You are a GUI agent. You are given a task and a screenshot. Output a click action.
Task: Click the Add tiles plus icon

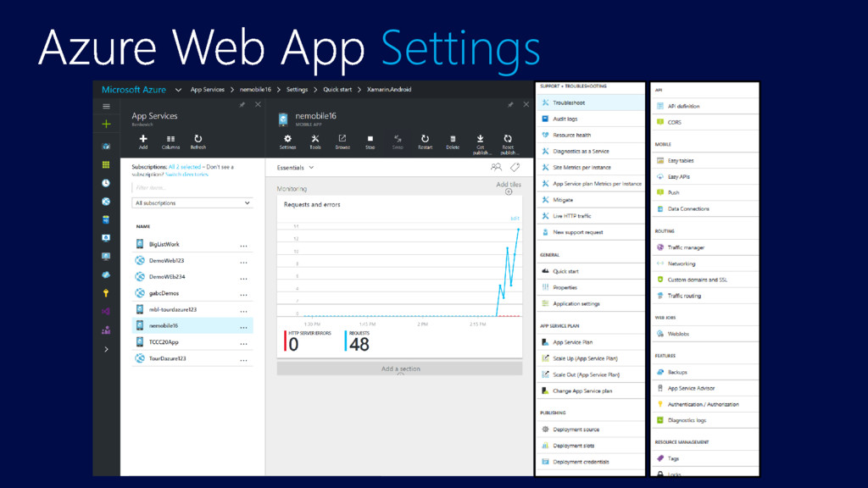point(509,192)
